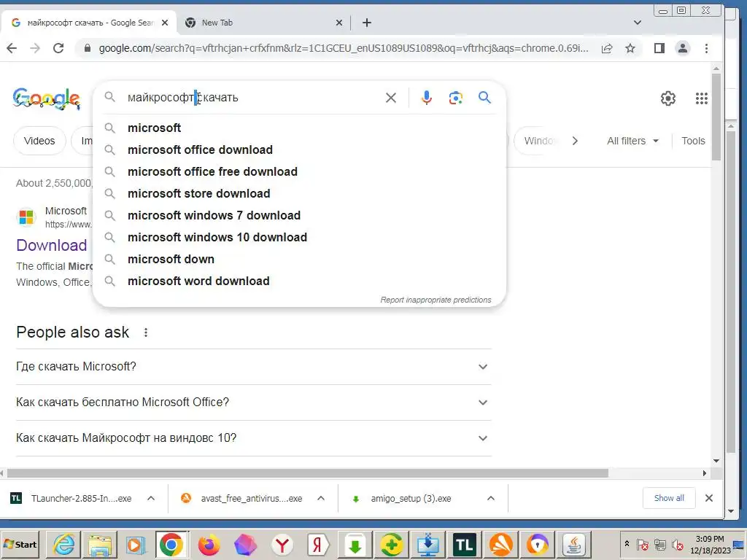747x560 pixels.
Task: Choose suggestion 'microsoft windows 7 download'
Action: coord(299,216)
